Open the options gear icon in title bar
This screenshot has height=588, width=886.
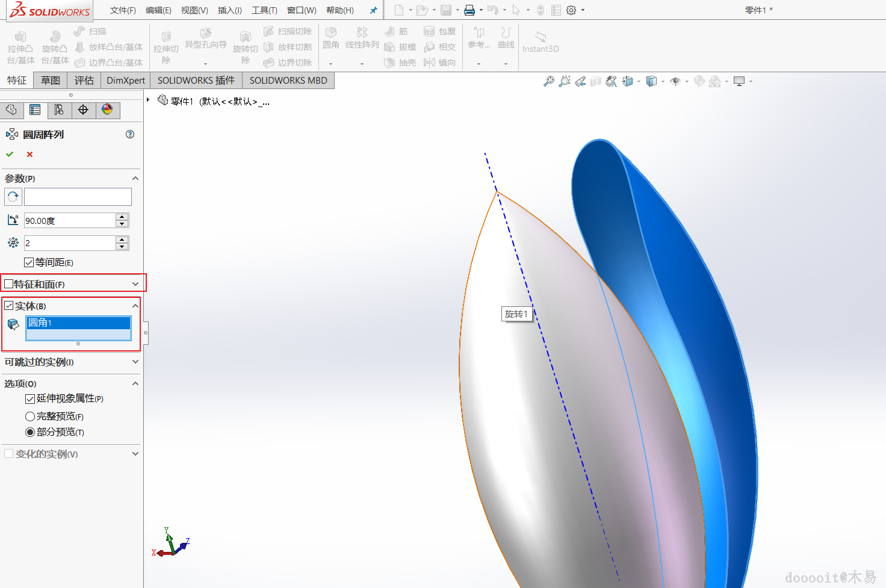click(571, 10)
